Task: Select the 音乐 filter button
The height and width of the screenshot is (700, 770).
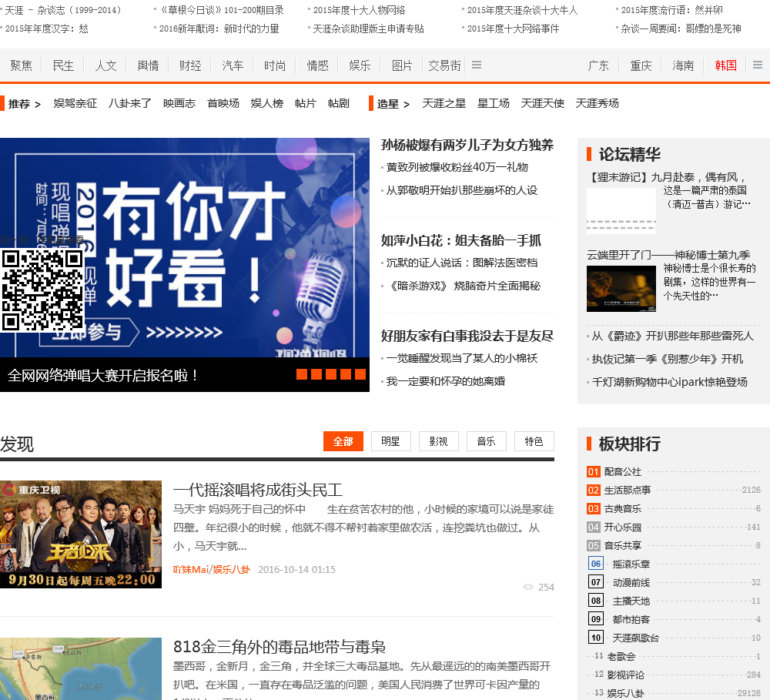Action: pos(486,441)
